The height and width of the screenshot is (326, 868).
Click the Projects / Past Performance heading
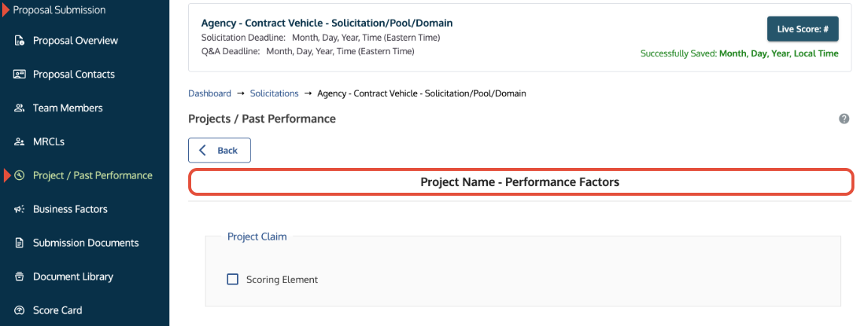[x=262, y=118]
